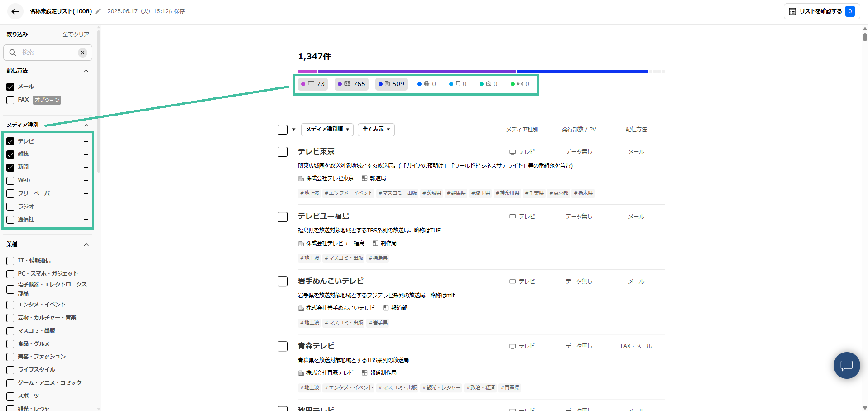
Task: Click the TV count chip showing 73
Action: (313, 84)
